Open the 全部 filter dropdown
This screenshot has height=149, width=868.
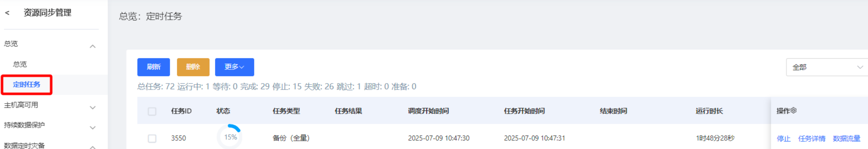tap(826, 67)
